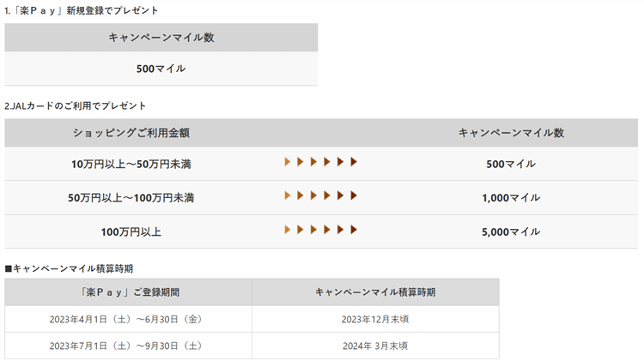Click the ショッピングご利用金額 column header

point(131,133)
